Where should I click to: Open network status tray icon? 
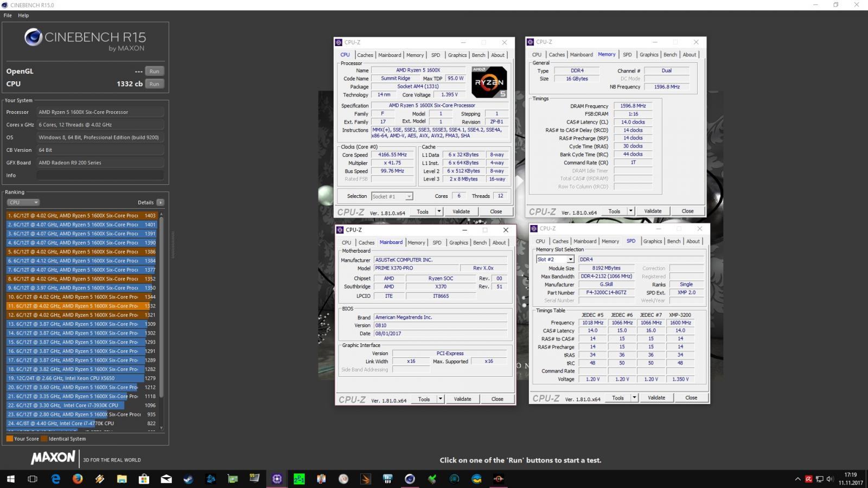[x=819, y=479]
